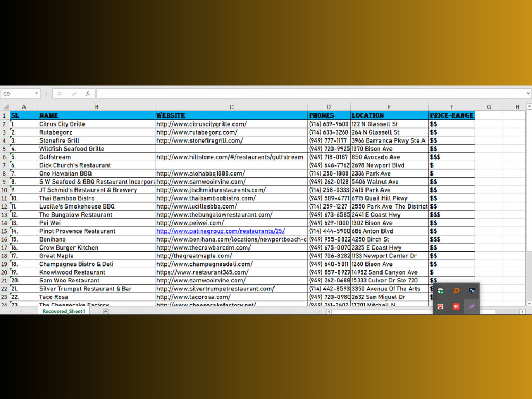Click the red Adobe tray icon
Image resolution: width=532 pixels, height=399 pixels.
(440, 306)
